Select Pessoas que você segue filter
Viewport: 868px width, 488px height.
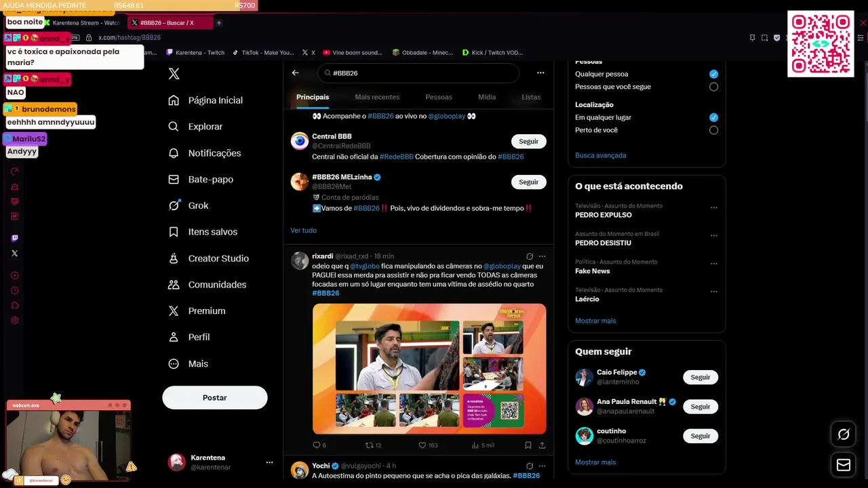click(x=713, y=87)
